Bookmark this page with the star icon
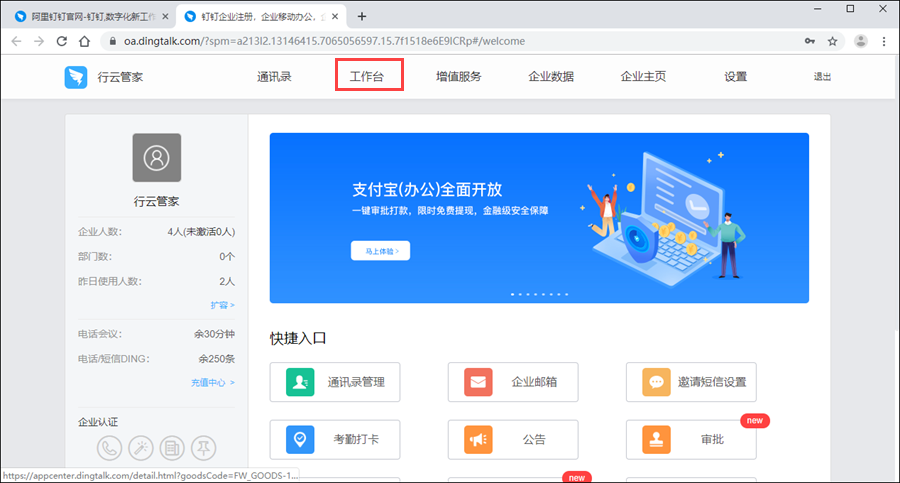 point(832,41)
